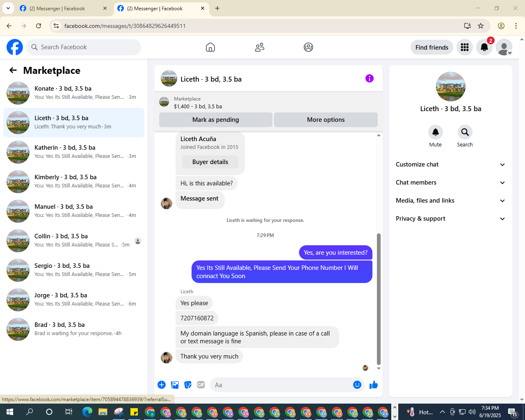Click the Search Facebook input field
Image resolution: width=525 pixels, height=420 pixels.
[84, 47]
